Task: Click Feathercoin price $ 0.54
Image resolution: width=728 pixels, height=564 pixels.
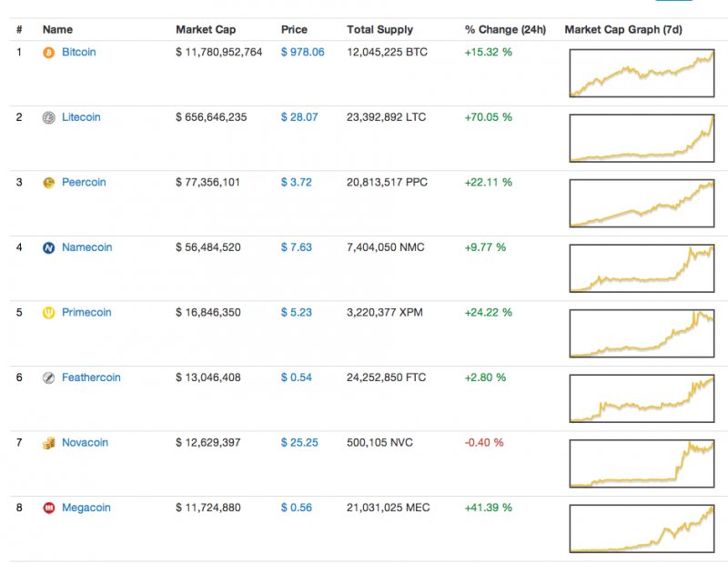Action: (297, 377)
